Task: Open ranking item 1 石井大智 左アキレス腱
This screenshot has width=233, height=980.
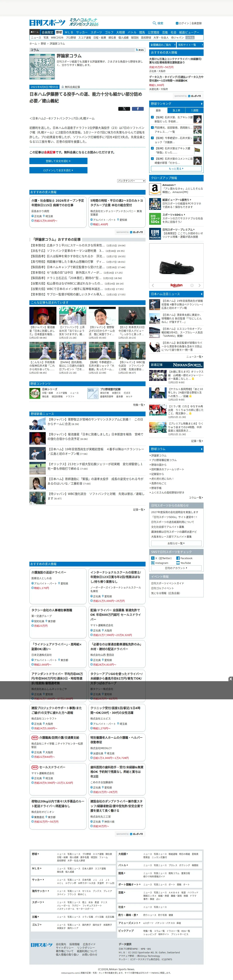Action: 176,119
